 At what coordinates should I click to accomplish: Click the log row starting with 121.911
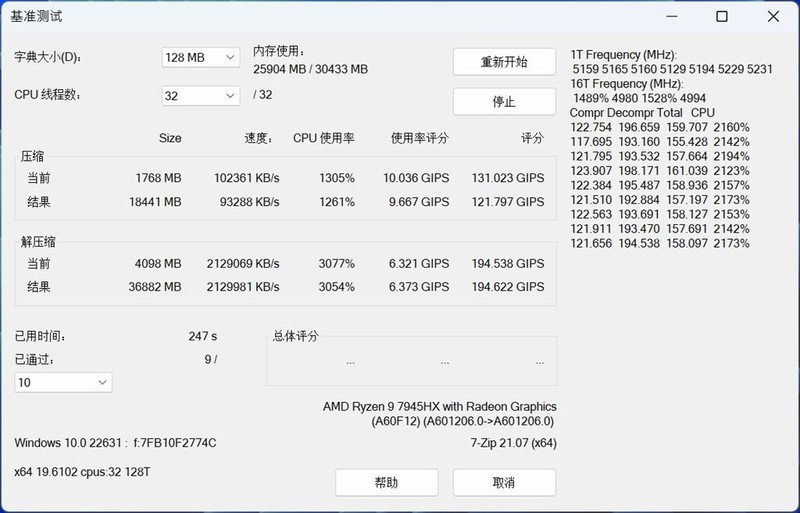coord(660,229)
